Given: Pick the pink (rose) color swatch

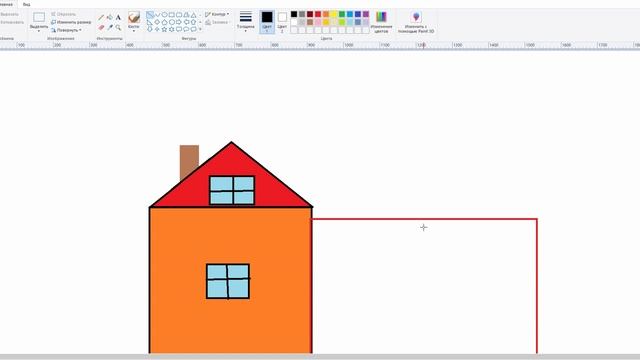Looking at the screenshot, I should 318,22.
